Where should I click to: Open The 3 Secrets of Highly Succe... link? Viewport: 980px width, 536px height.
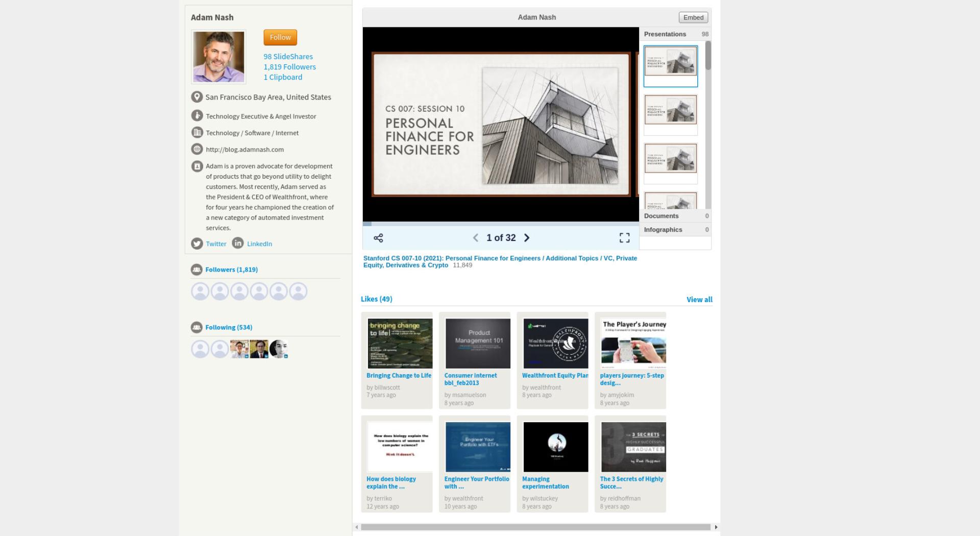point(631,483)
